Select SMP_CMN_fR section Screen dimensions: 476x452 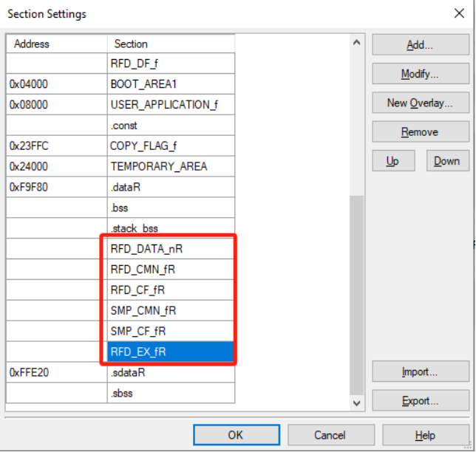tap(171, 311)
